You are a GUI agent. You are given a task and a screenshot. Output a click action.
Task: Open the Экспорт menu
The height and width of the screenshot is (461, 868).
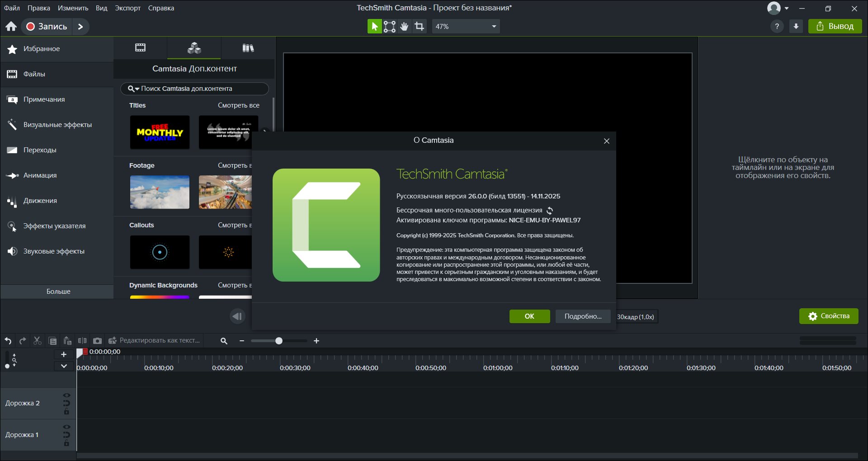(127, 8)
